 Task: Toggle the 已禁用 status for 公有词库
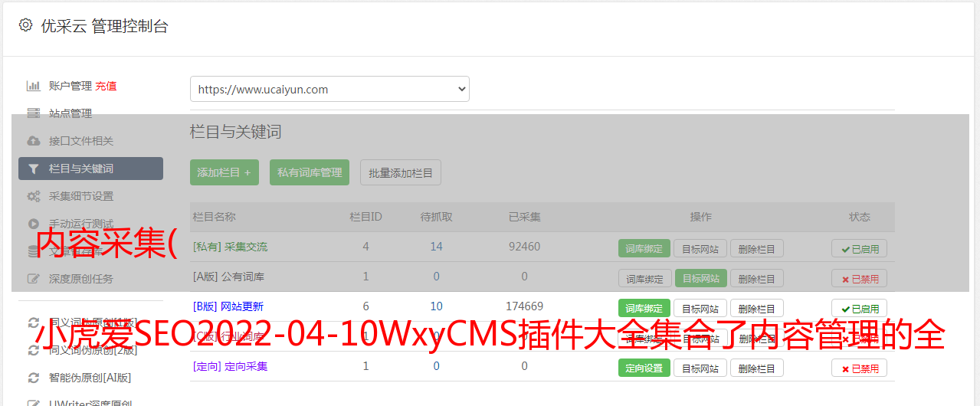860,278
